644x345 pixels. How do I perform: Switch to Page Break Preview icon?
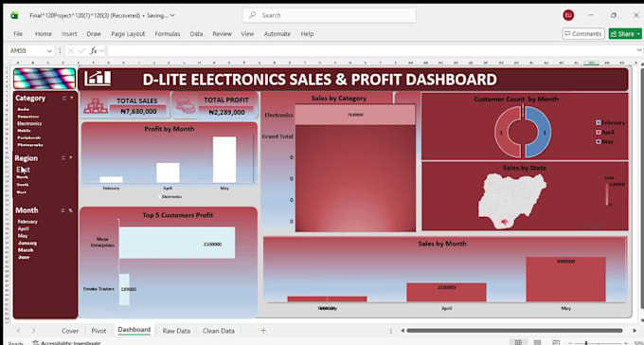pyautogui.click(x=556, y=342)
